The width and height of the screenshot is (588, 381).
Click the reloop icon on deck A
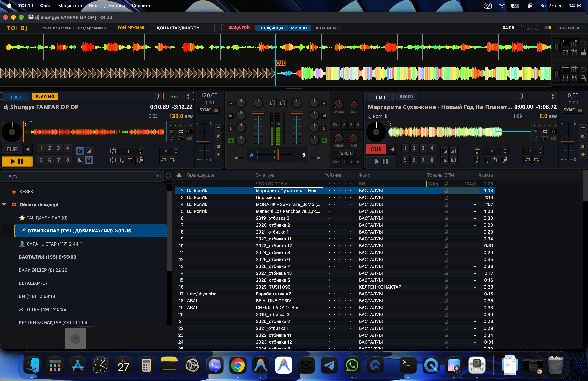click(x=113, y=160)
